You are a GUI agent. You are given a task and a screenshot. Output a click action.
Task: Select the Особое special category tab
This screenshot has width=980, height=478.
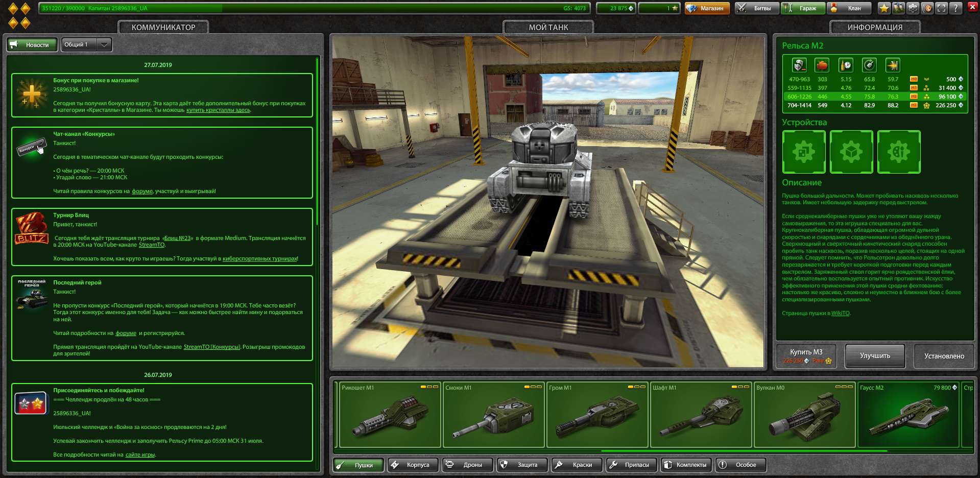[741, 465]
